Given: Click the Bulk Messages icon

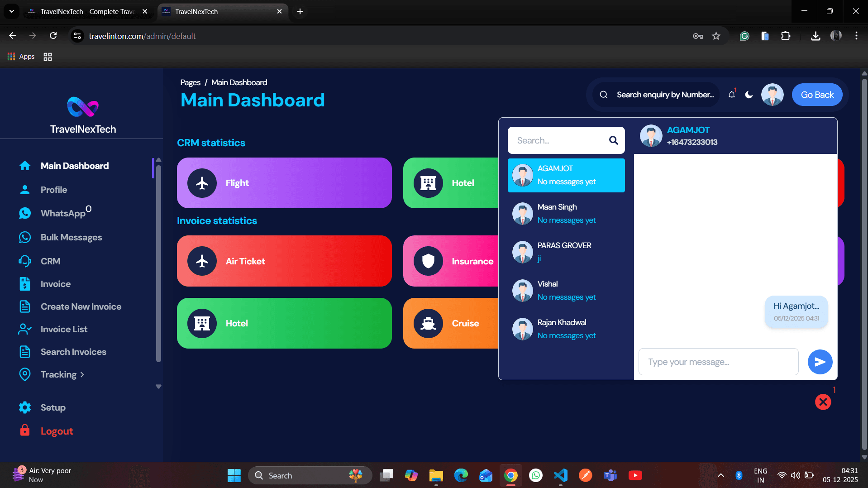Looking at the screenshot, I should pos(25,237).
